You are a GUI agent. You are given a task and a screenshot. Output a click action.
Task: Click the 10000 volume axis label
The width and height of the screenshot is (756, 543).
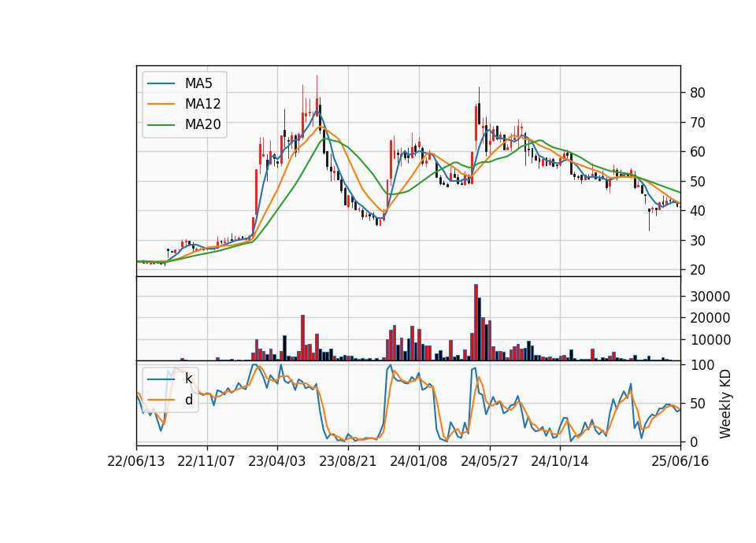point(710,340)
